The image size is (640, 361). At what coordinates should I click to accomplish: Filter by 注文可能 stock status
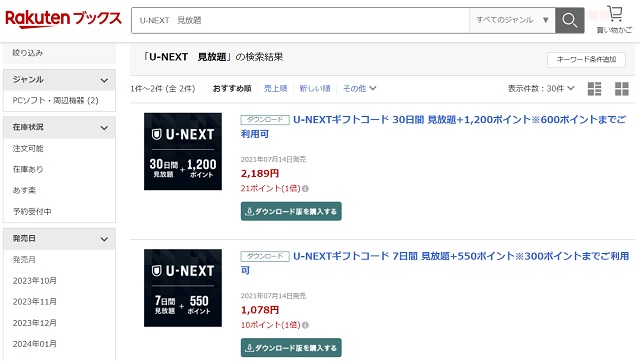[28, 148]
